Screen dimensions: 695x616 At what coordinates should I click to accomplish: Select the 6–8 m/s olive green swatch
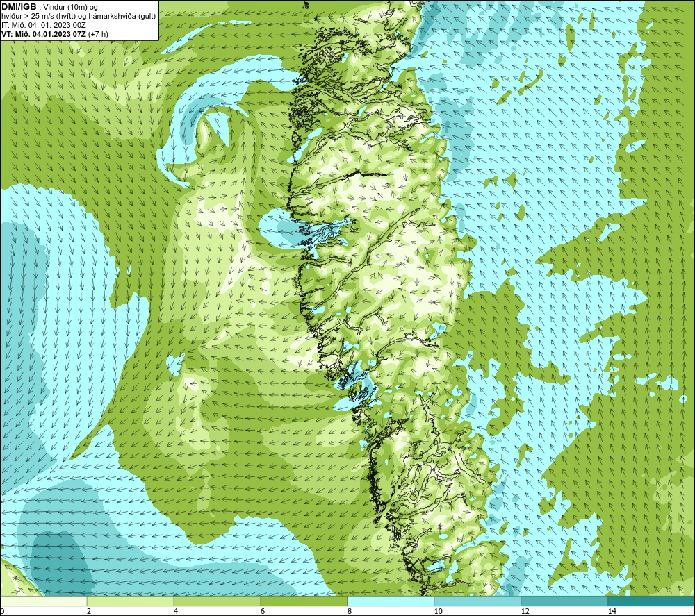[x=304, y=601]
